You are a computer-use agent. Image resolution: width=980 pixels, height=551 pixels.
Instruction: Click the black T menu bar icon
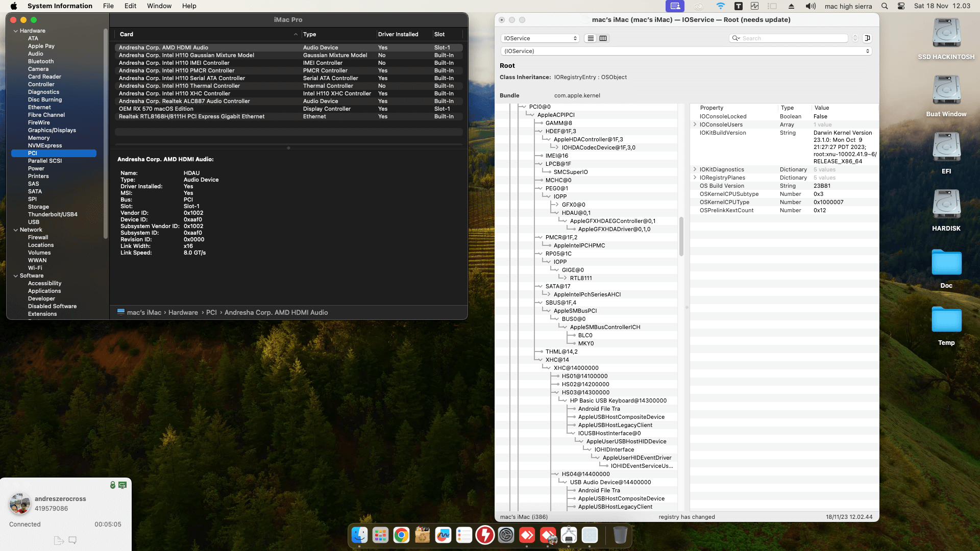click(739, 6)
